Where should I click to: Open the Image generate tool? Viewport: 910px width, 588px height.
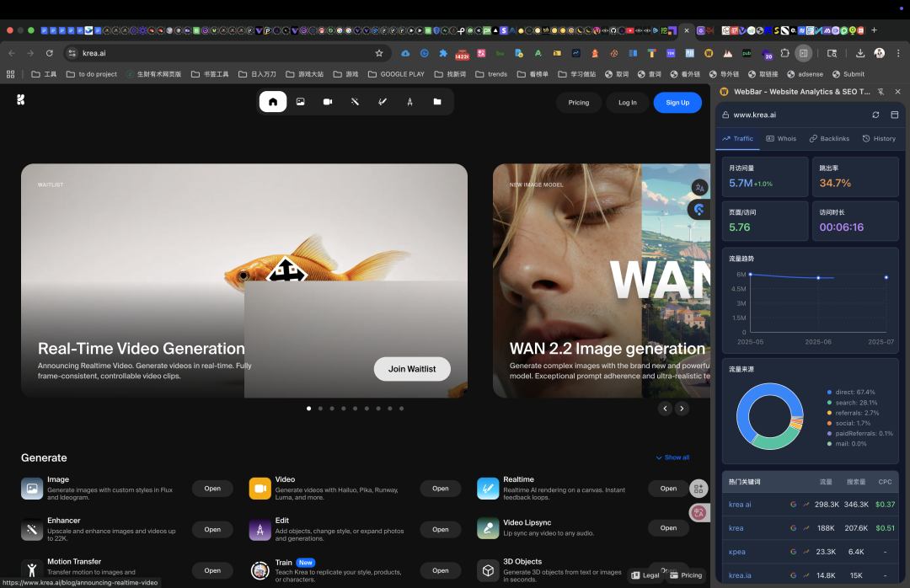point(212,489)
